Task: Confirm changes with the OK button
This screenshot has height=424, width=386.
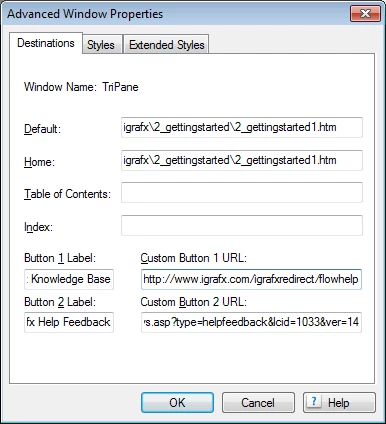Action: coord(177,402)
